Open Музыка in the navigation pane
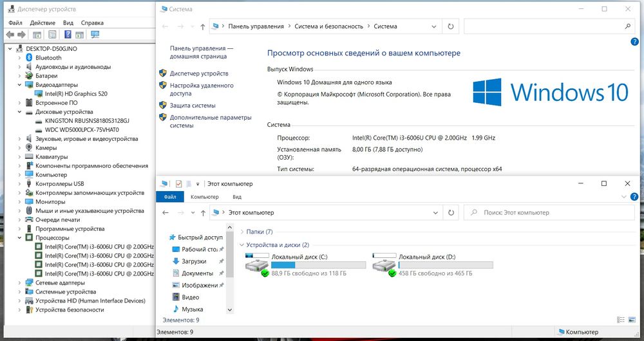This screenshot has height=341, width=644. pyautogui.click(x=192, y=309)
